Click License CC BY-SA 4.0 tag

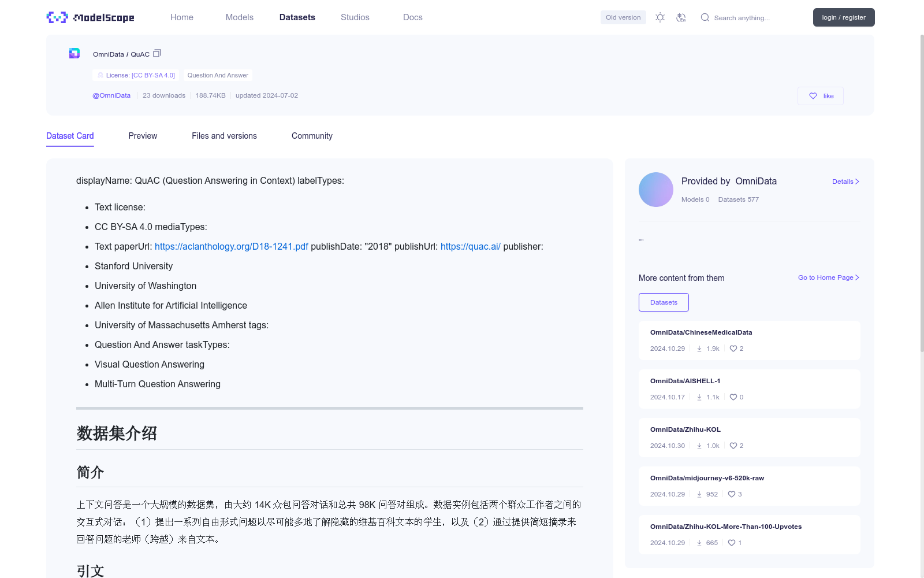coord(136,75)
